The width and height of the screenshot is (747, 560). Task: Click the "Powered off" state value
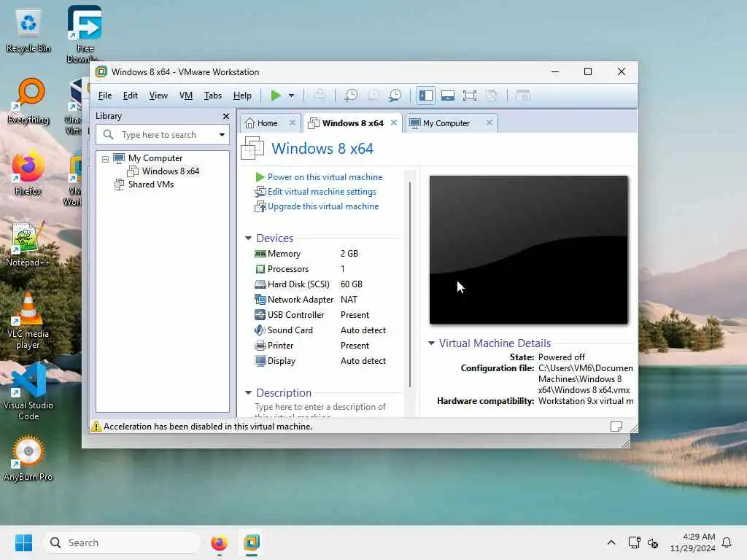tap(561, 357)
